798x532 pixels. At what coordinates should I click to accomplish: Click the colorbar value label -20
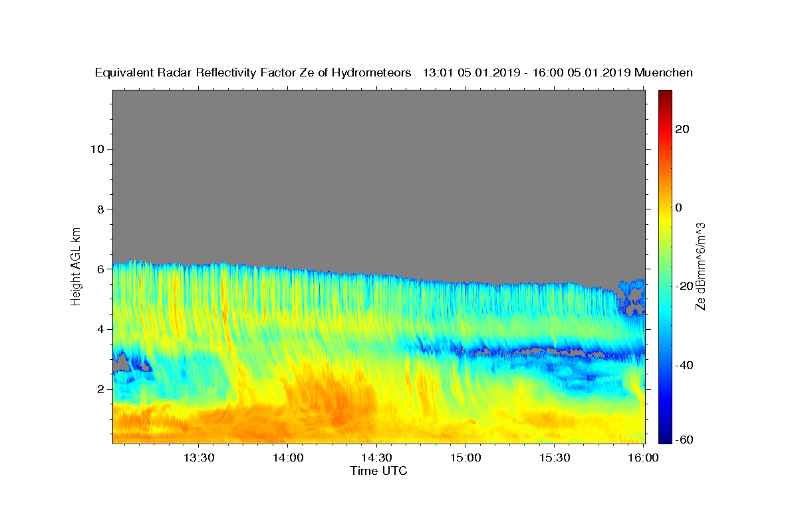(x=684, y=287)
